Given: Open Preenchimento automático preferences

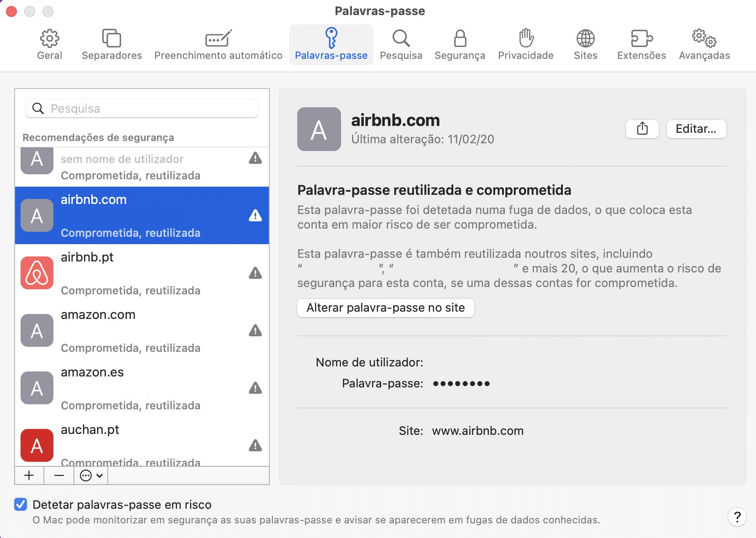Looking at the screenshot, I should click(218, 45).
